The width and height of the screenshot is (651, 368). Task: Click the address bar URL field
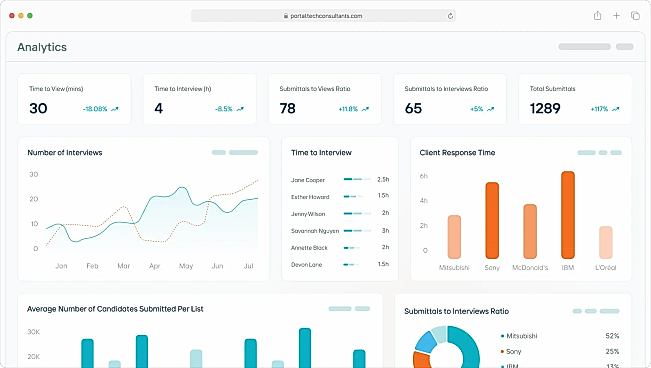[323, 16]
